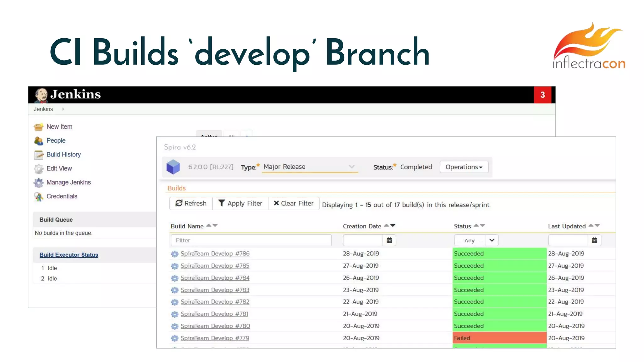Open build SpiraTeam Develop #779 link
Image resolution: width=644 pixels, height=362 pixels.
coord(215,338)
